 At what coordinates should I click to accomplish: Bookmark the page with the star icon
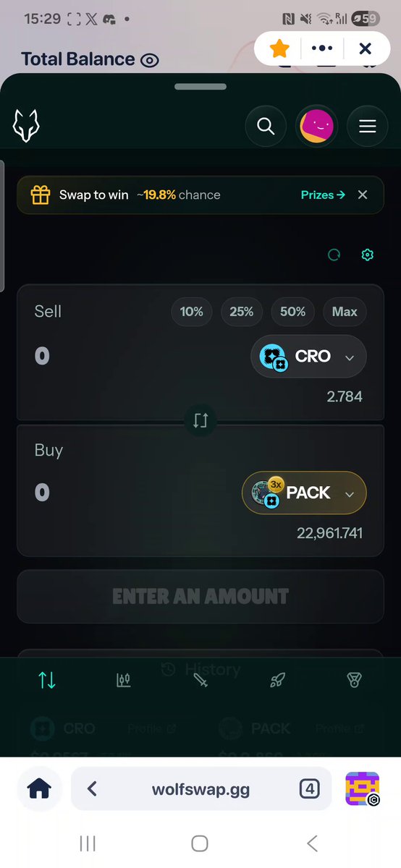(x=279, y=48)
